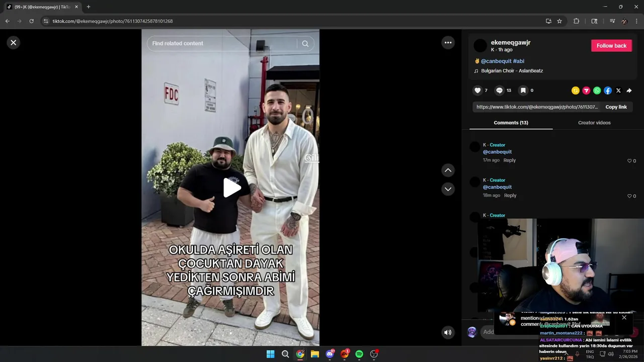This screenshot has height=362, width=644.
Task: Close the TikTok photo viewer with the X
Action: (x=14, y=43)
